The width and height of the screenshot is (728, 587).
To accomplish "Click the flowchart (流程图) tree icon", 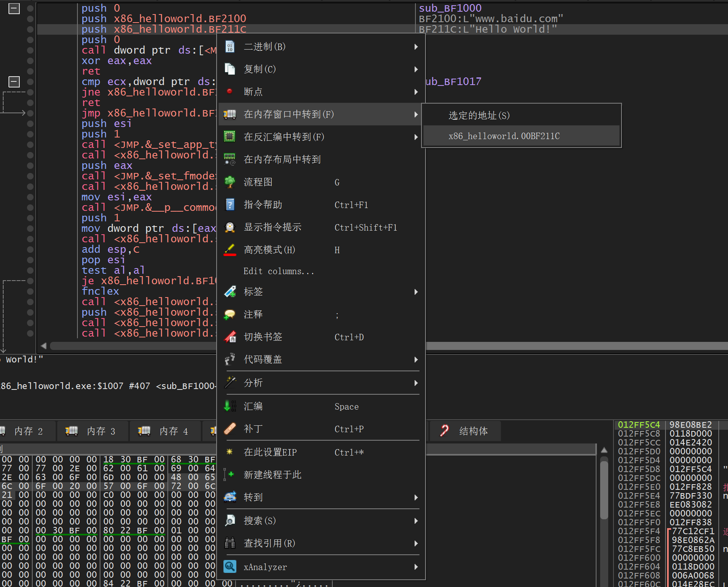I will click(x=229, y=182).
